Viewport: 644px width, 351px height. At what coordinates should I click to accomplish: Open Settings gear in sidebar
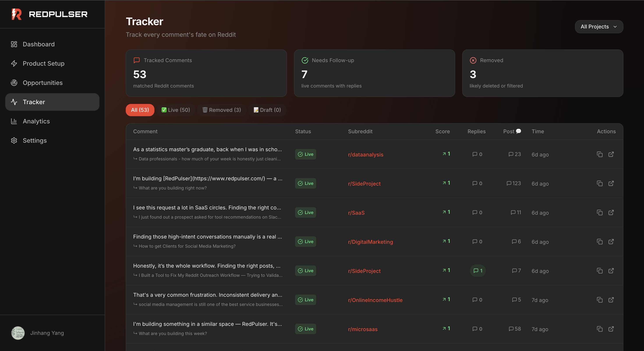(14, 140)
